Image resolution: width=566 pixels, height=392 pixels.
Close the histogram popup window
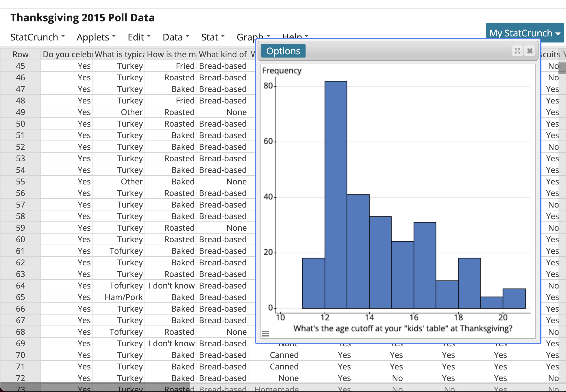[530, 51]
